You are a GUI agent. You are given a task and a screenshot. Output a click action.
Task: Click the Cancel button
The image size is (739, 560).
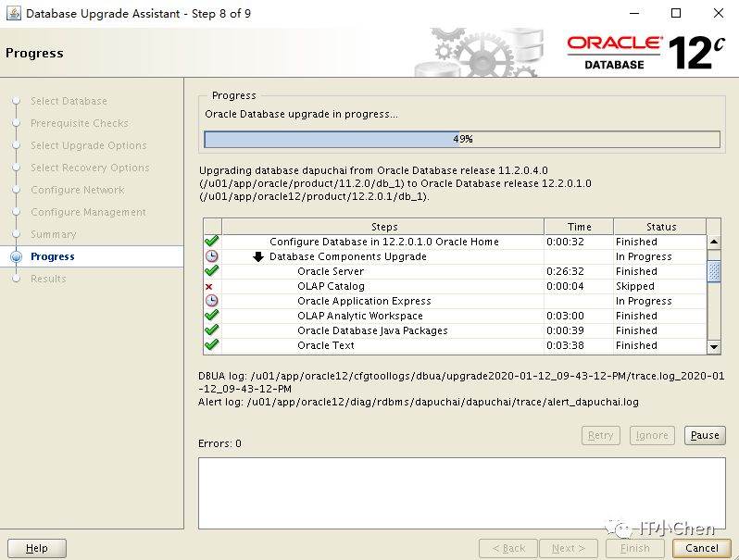click(702, 548)
